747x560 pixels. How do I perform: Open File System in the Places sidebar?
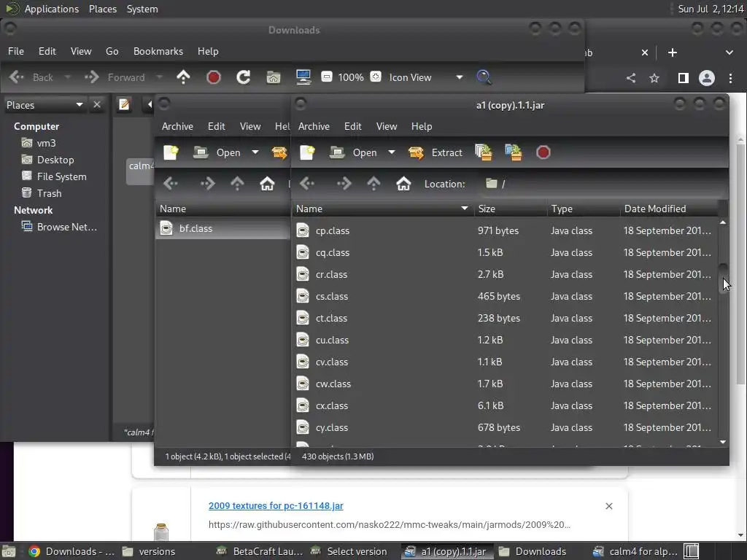54,176
